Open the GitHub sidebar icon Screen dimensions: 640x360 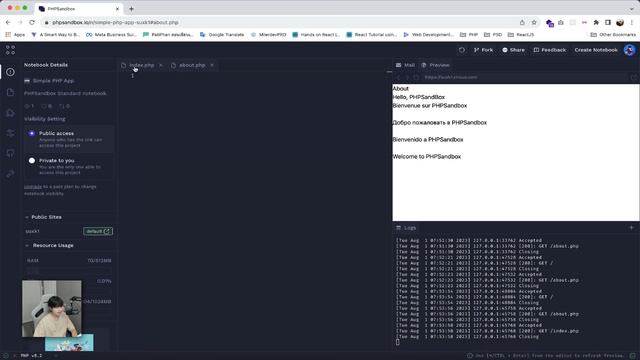pyautogui.click(x=11, y=154)
